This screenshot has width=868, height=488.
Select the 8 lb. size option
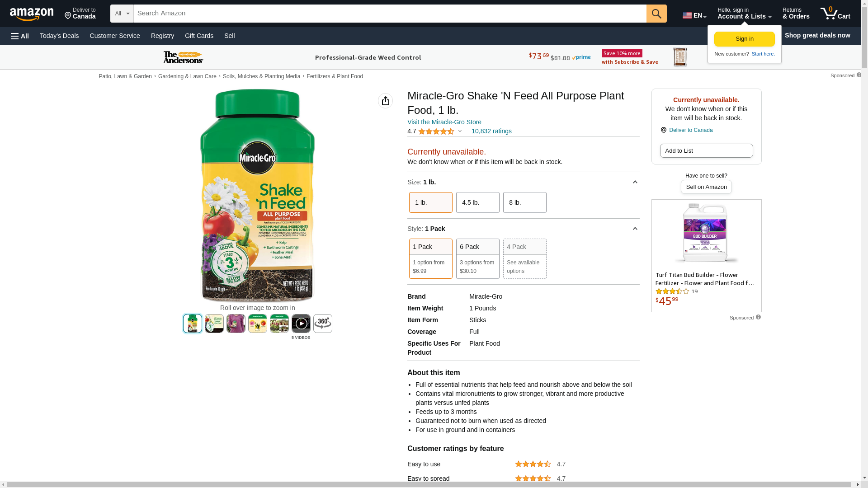click(x=524, y=202)
